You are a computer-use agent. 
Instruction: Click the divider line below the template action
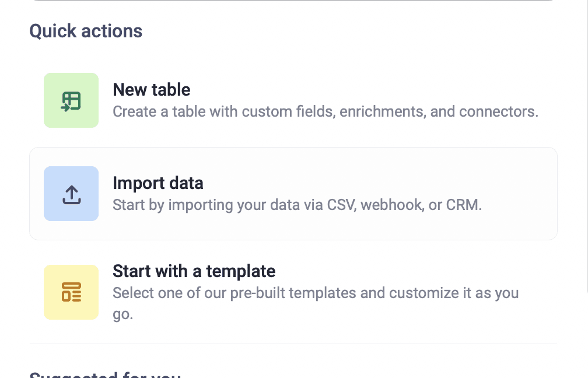click(293, 344)
